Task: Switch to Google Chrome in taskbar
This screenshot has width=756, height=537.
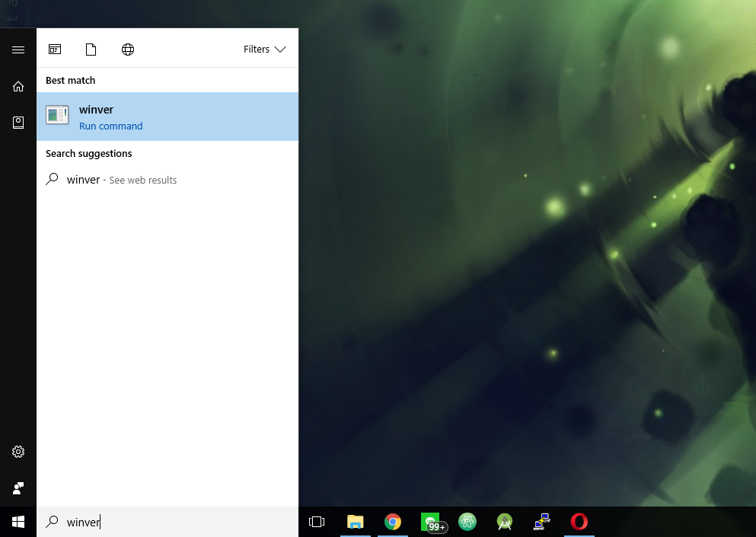Action: pyautogui.click(x=392, y=522)
